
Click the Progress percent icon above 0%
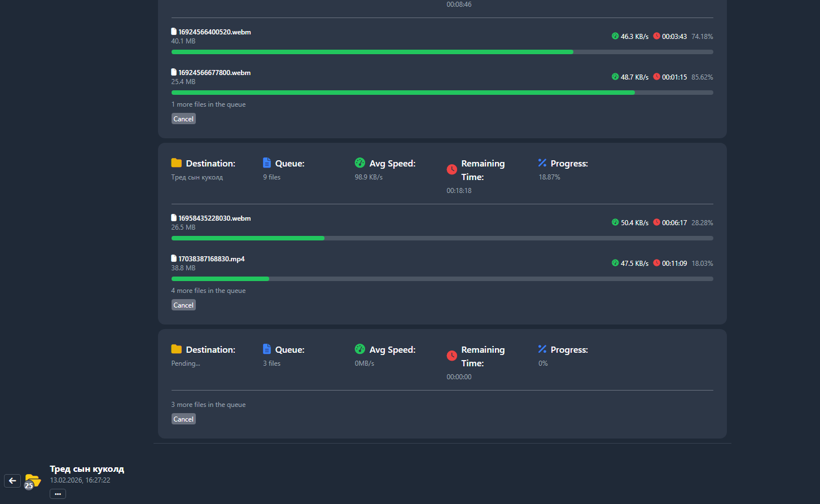coord(542,349)
